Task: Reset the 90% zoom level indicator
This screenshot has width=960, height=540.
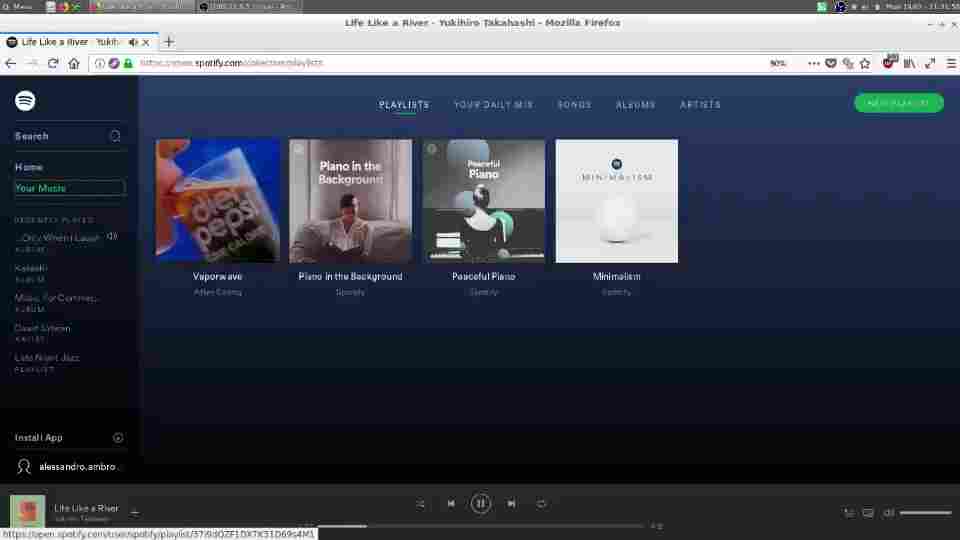Action: click(x=778, y=63)
